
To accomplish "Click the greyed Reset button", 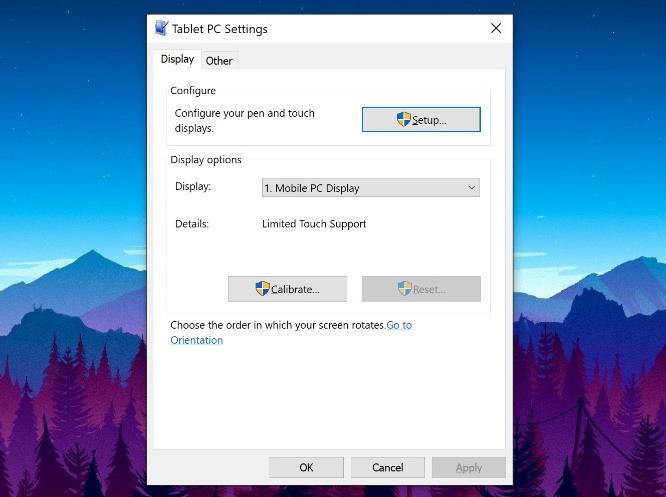I will (x=421, y=289).
